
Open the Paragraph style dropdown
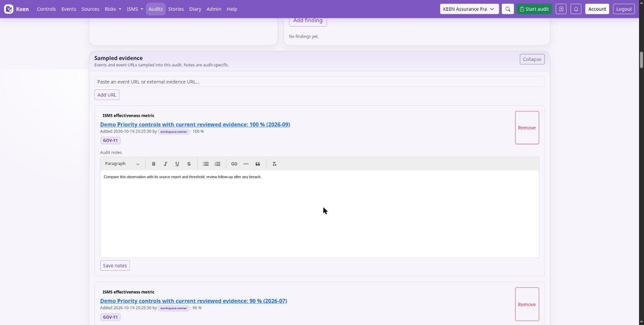(122, 164)
